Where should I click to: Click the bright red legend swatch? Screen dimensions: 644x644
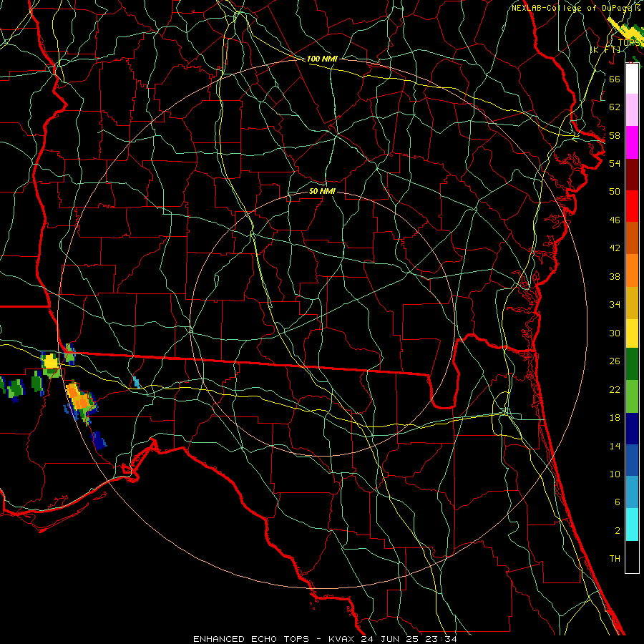632,206
